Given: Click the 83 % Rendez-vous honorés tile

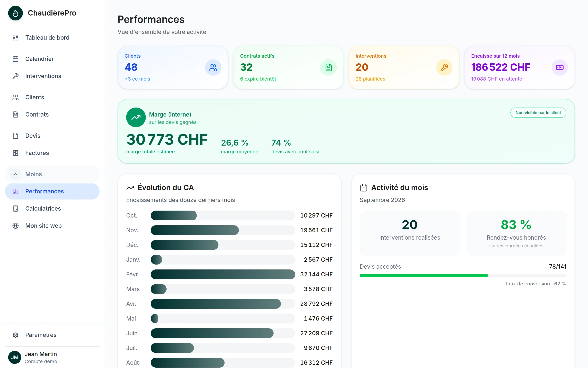Looking at the screenshot, I should coord(516,233).
